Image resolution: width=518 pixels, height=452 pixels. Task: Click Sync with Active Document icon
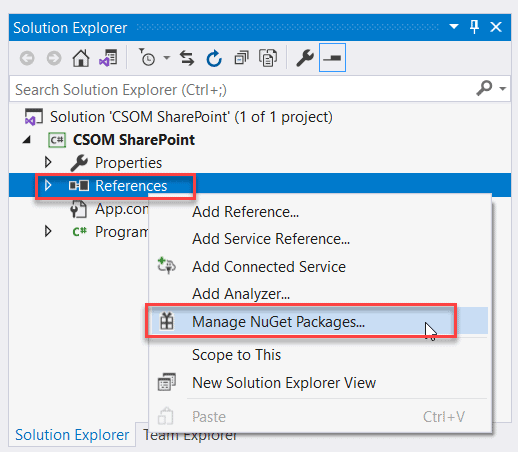tap(187, 58)
